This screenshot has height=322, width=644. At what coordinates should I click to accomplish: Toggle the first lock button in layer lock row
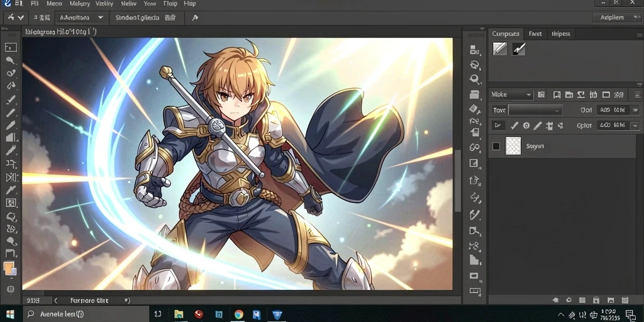(x=499, y=126)
